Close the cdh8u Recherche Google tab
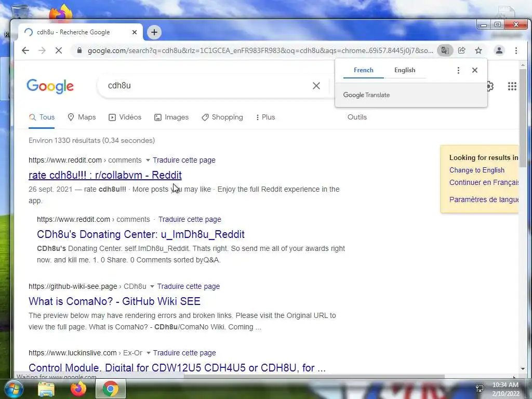Screen dimensions: 532x399 (x=135, y=32)
